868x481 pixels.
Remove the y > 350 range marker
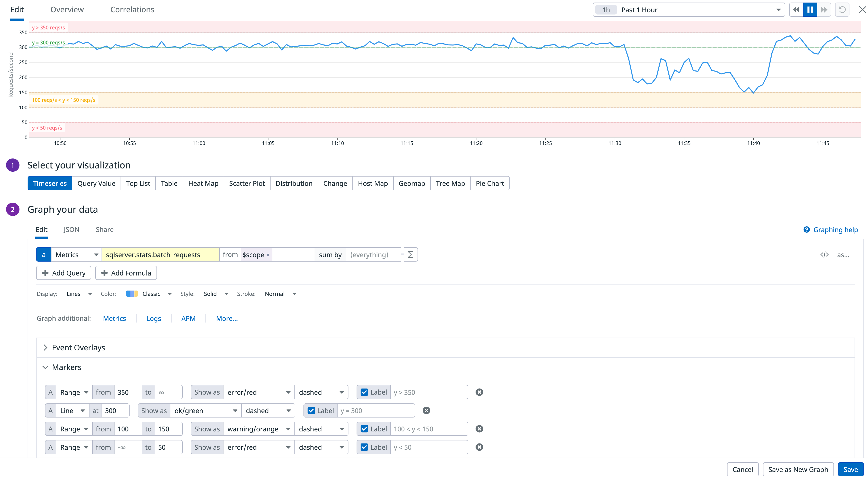(479, 392)
